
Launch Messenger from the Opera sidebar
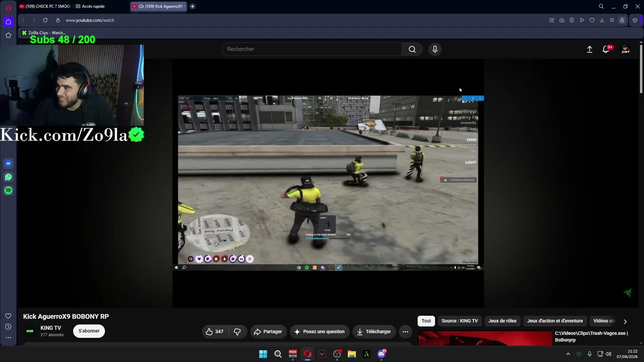9,163
